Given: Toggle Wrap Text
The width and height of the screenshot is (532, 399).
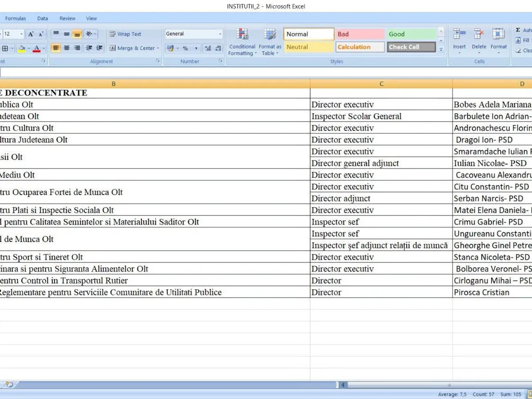Looking at the screenshot, I should 125,34.
